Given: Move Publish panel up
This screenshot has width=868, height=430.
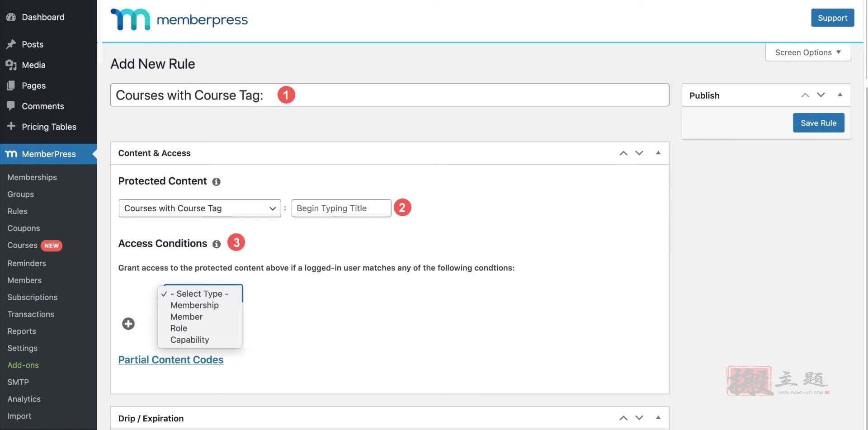Looking at the screenshot, I should coord(805,95).
